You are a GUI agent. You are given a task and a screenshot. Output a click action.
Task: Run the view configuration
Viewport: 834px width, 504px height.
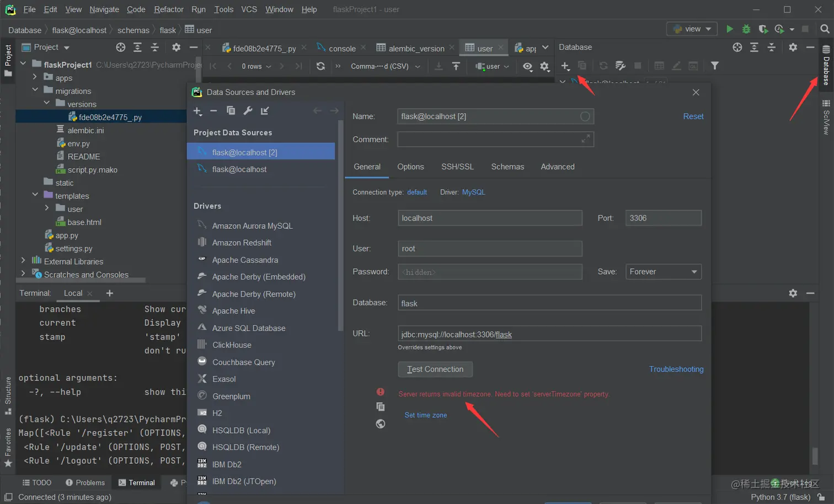tap(729, 29)
